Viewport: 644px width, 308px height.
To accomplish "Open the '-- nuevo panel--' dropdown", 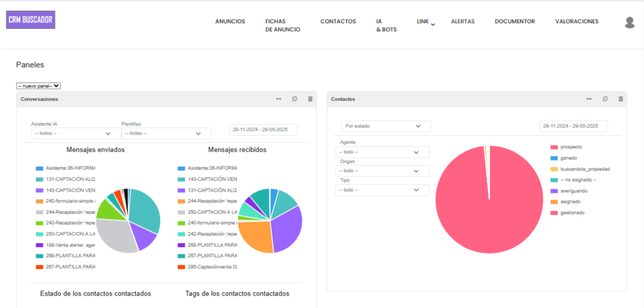I will (38, 85).
